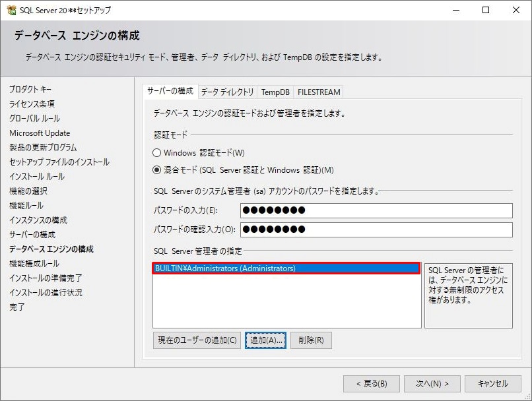This screenshot has height=401, width=532.
Task: Proceed with 次へ(N) button
Action: [x=432, y=383]
